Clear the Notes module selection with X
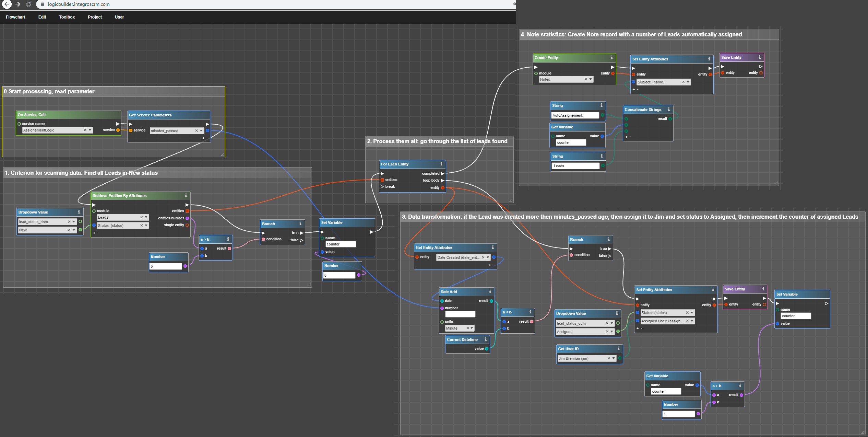 click(586, 79)
